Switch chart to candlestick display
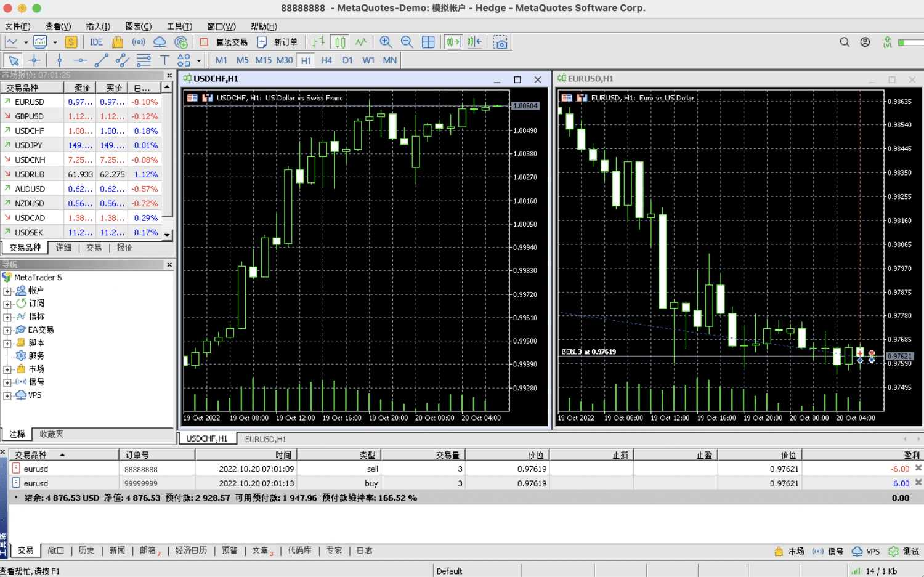This screenshot has width=924, height=577. tap(340, 42)
